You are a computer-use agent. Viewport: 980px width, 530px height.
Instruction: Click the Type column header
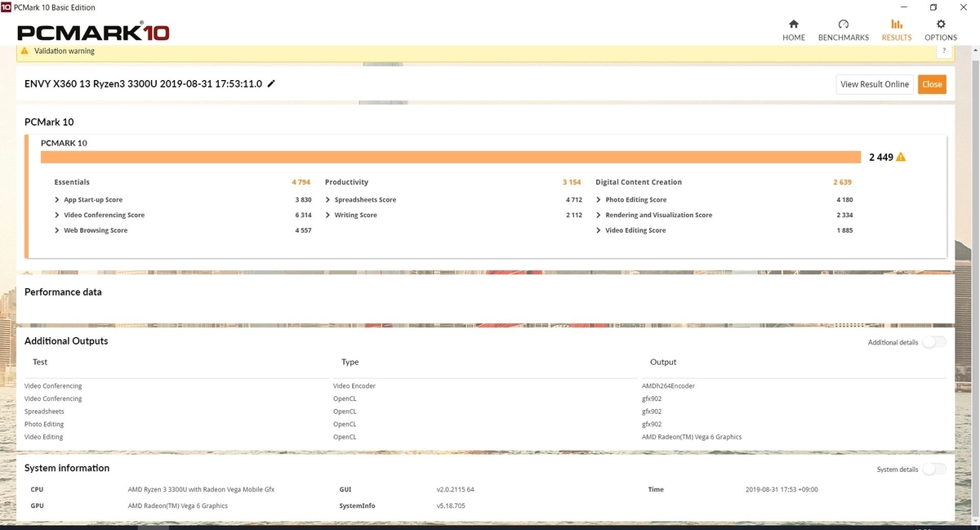pyautogui.click(x=350, y=362)
